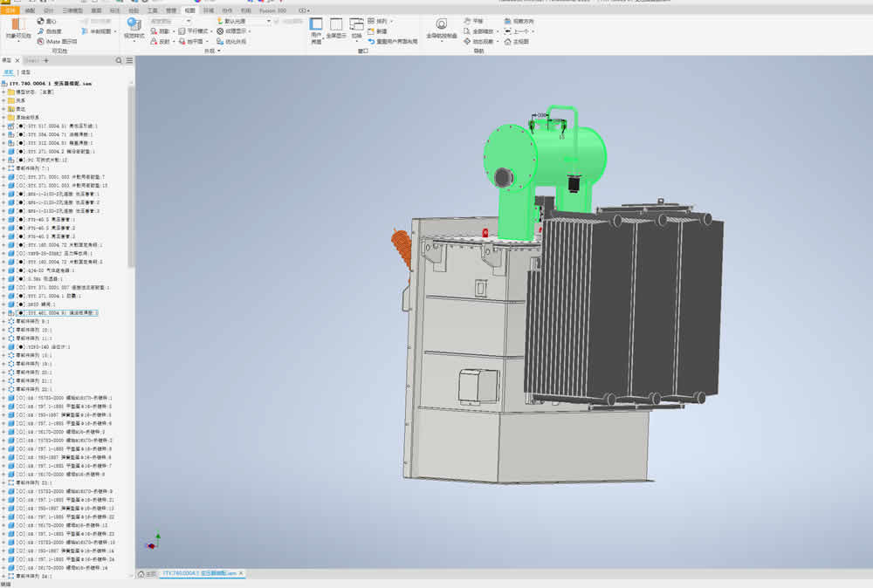873x588 pixels.
Task: Select the Orthographic mode (平行模式) button
Action: (193, 31)
